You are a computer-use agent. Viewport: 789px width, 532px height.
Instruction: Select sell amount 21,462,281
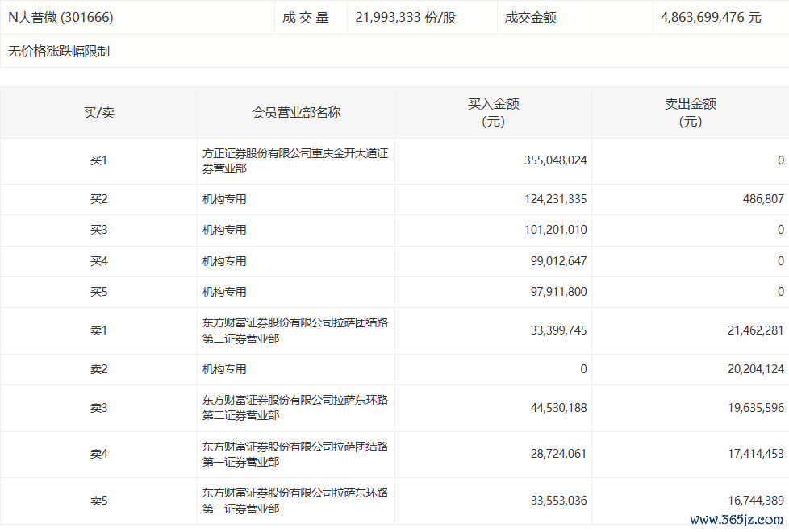(756, 330)
